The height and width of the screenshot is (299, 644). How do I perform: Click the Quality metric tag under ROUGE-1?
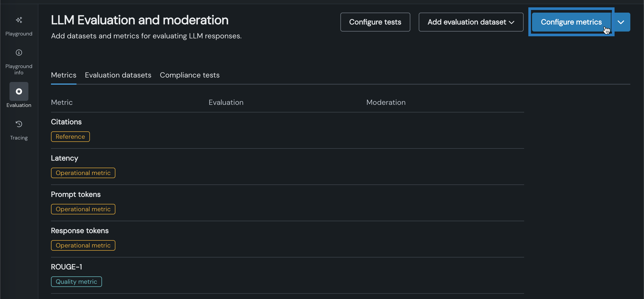[x=76, y=282]
